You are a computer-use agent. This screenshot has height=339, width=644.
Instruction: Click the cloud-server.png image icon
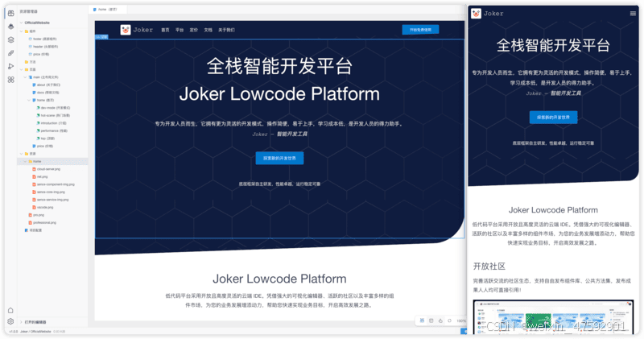[34, 169]
